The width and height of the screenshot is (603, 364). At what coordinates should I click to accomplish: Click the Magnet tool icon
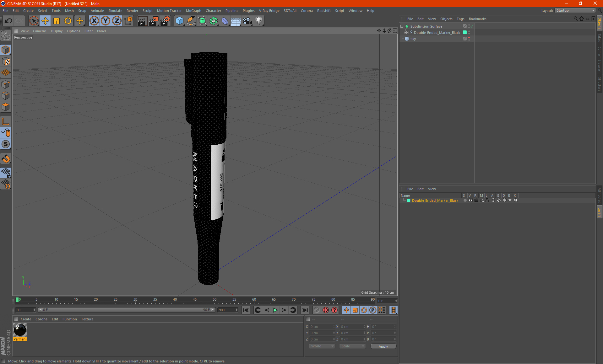(6, 159)
